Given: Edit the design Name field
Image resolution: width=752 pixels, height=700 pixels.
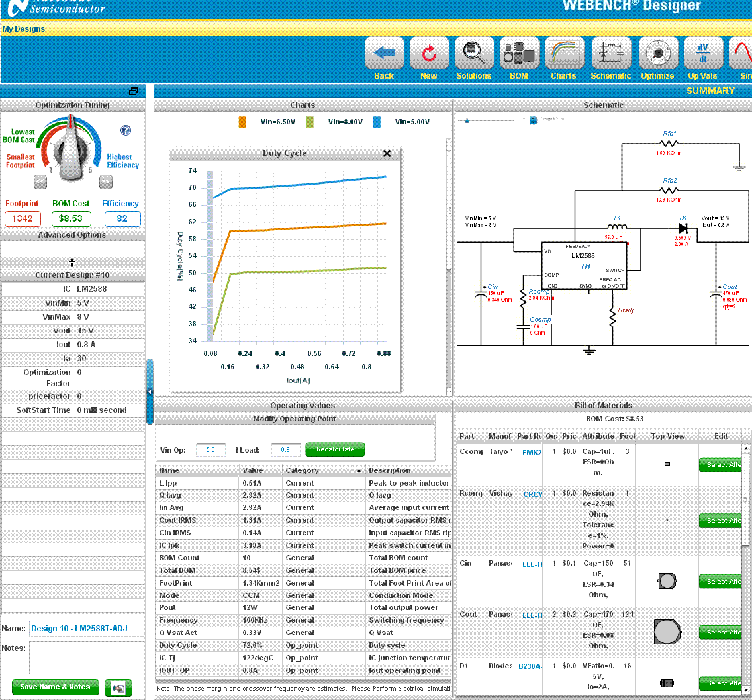Looking at the screenshot, I should click(86, 629).
